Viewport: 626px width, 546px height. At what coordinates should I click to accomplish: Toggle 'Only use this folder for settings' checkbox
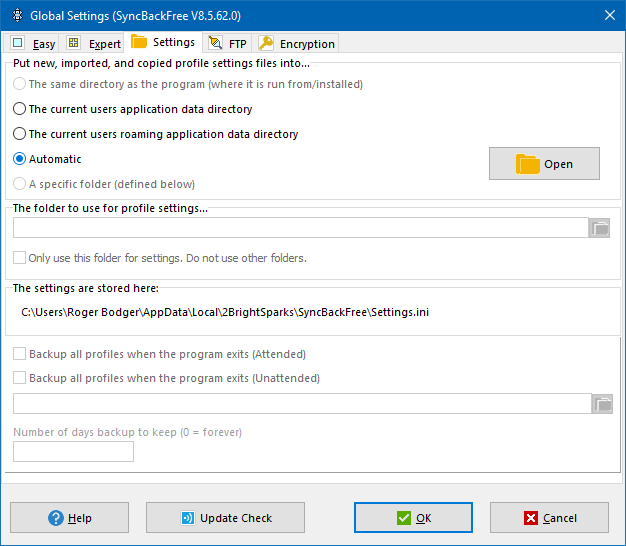click(x=20, y=258)
